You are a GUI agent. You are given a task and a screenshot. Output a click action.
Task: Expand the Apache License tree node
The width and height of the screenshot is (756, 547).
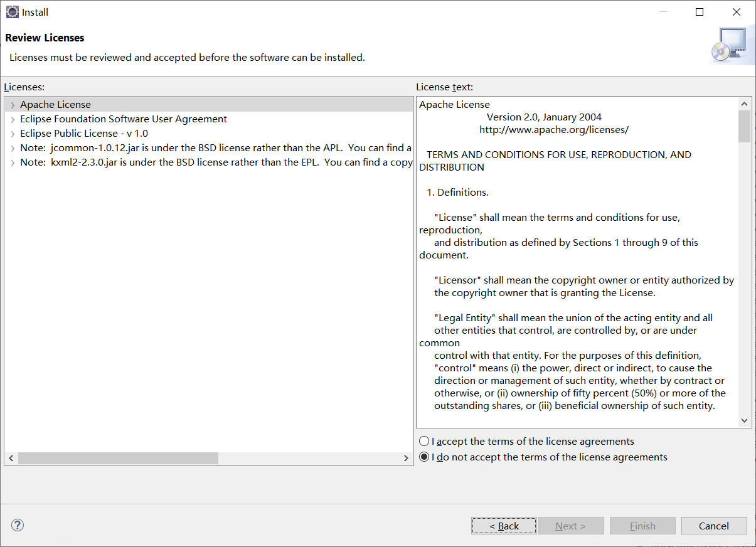(x=13, y=105)
